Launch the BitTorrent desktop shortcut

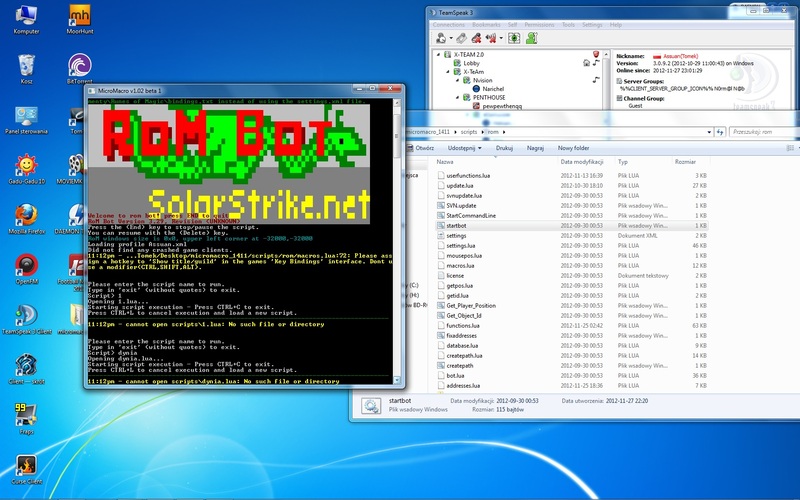tap(81, 68)
